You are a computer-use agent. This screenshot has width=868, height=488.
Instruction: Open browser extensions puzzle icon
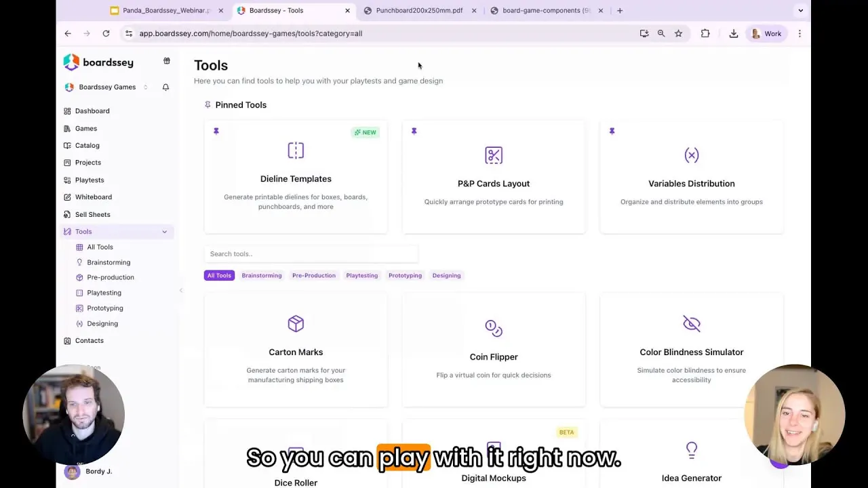tap(705, 33)
